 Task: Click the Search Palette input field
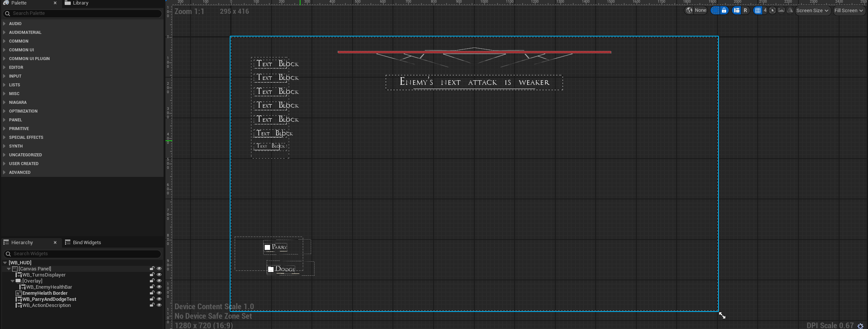(x=84, y=13)
